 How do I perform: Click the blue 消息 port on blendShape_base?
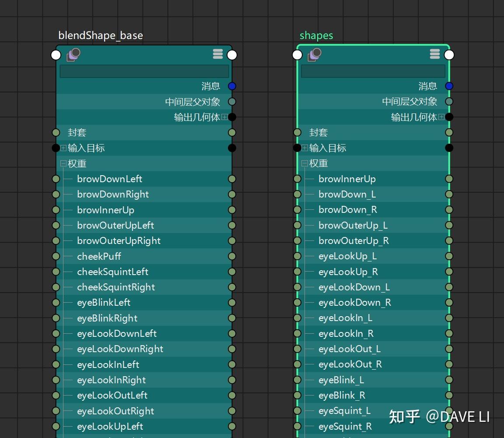(x=232, y=86)
